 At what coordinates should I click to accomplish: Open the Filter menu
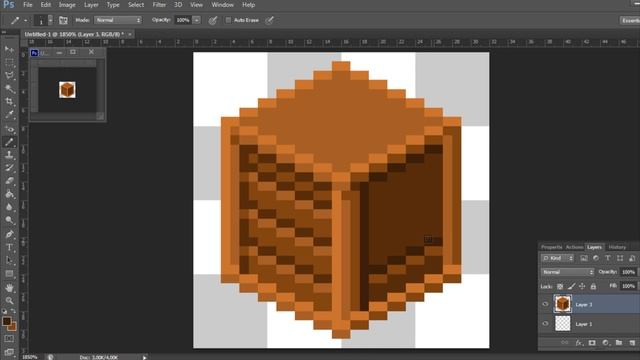159,5
